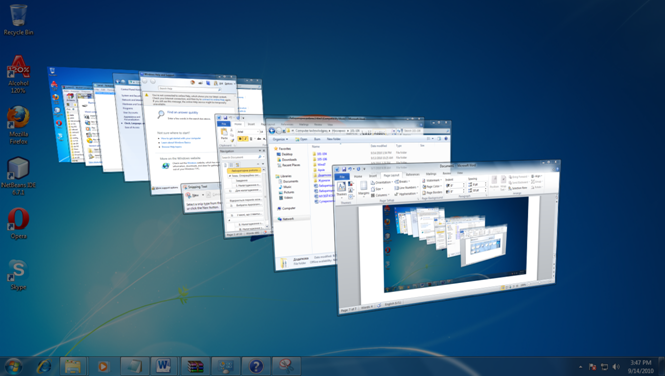Click the Action Center flag tray icon
Image resolution: width=666 pixels, height=377 pixels.
tap(592, 367)
